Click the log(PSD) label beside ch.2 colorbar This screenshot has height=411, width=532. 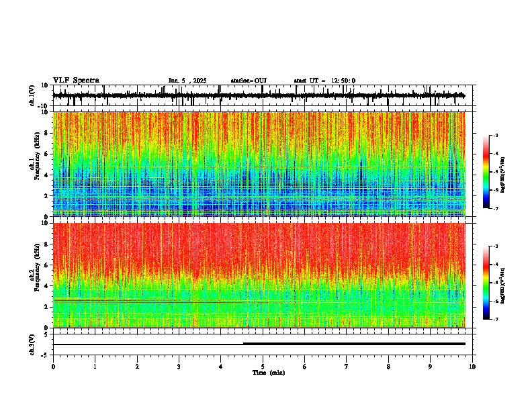(502, 285)
